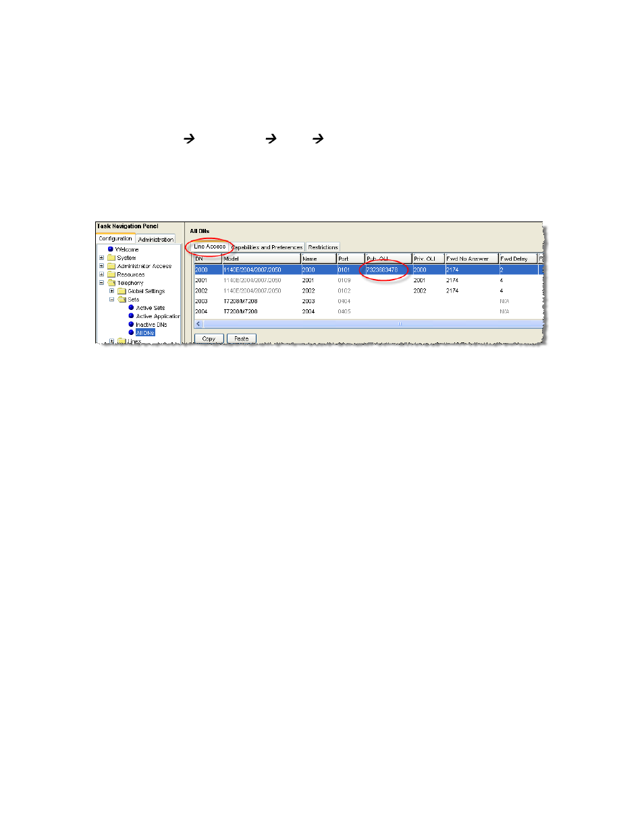
Task: Select the DN 2001 row
Action: (367, 280)
